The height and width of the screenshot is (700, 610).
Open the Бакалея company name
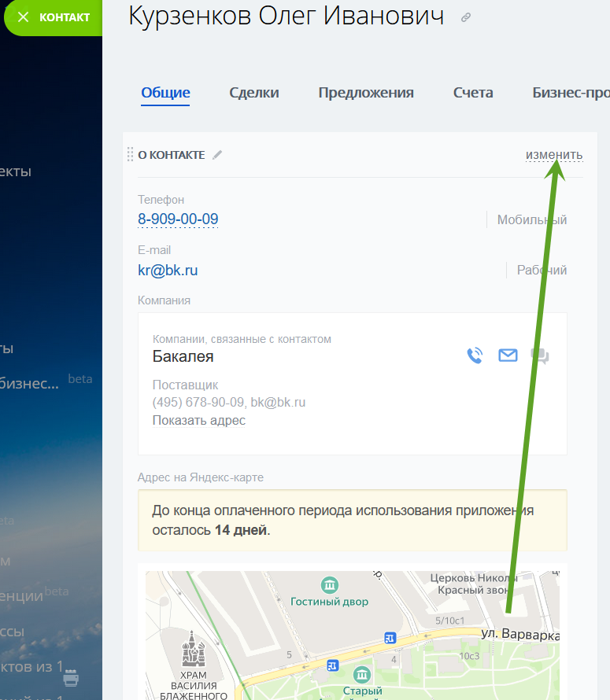[x=183, y=357]
